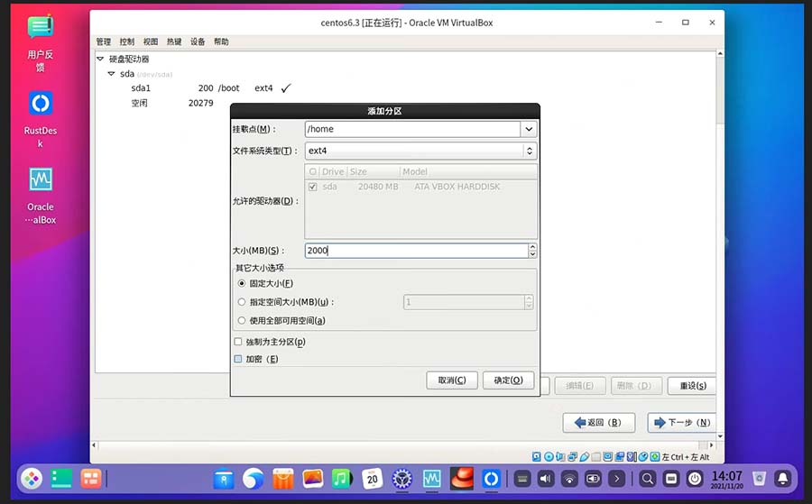This screenshot has width=812, height=504.
Task: Click the 确定 button in the dialog
Action: point(508,380)
